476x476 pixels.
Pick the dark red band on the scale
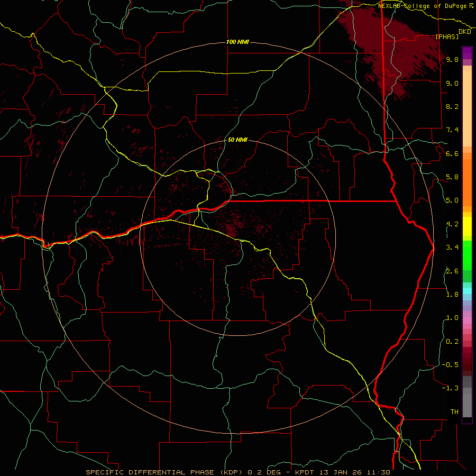click(467, 361)
